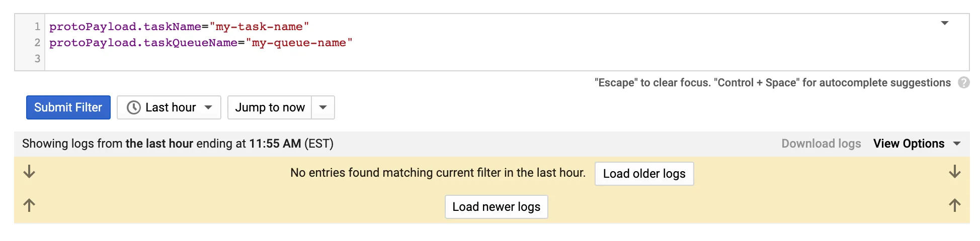Viewport: 980px width, 241px height.
Task: Load newer logs
Action: (496, 207)
